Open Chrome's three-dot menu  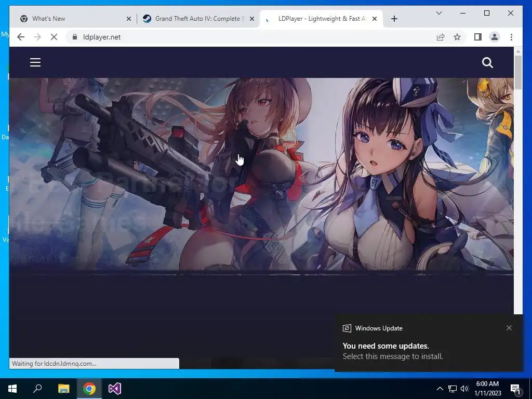511,37
